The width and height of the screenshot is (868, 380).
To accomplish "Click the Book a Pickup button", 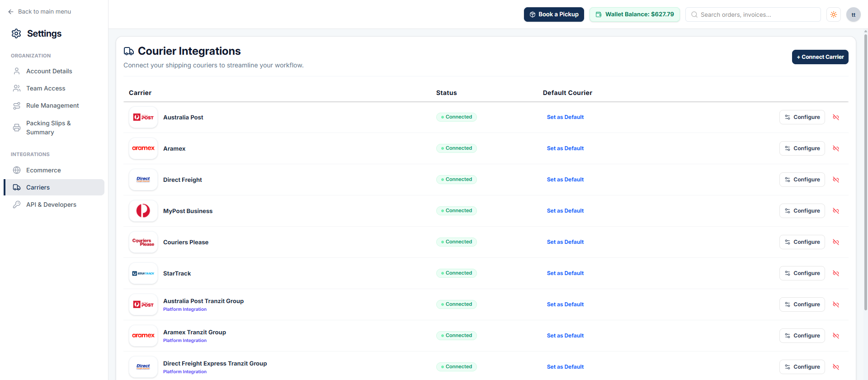I will point(554,14).
